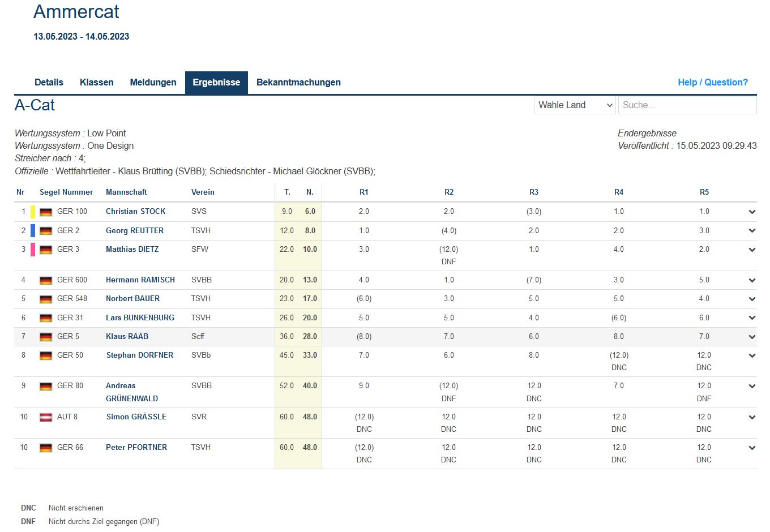Click the German flag beside GER 548
Screen dimensions: 770x532
coord(46,299)
